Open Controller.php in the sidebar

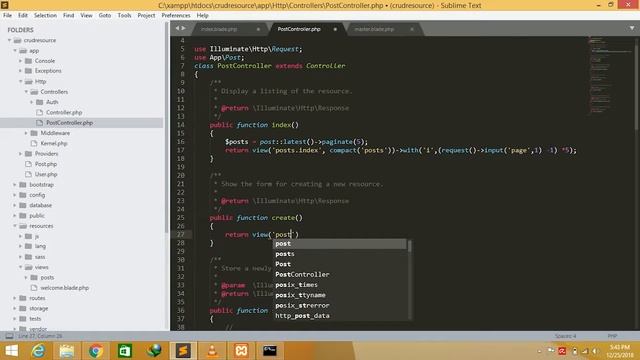click(x=64, y=112)
